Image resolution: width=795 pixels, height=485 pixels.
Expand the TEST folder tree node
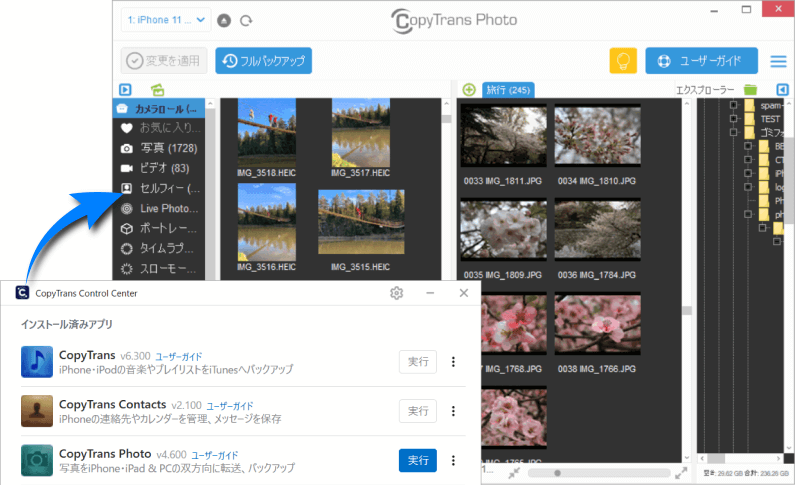pos(733,119)
